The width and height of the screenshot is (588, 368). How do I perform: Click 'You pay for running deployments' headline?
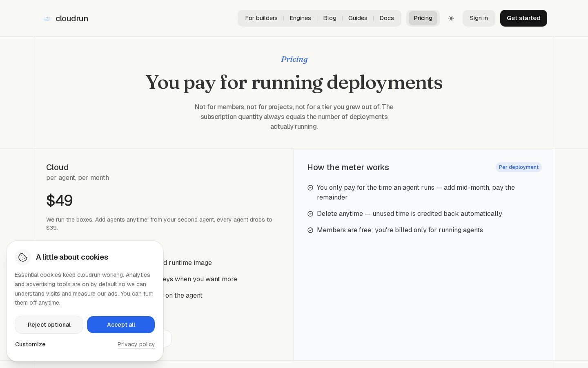(x=294, y=82)
